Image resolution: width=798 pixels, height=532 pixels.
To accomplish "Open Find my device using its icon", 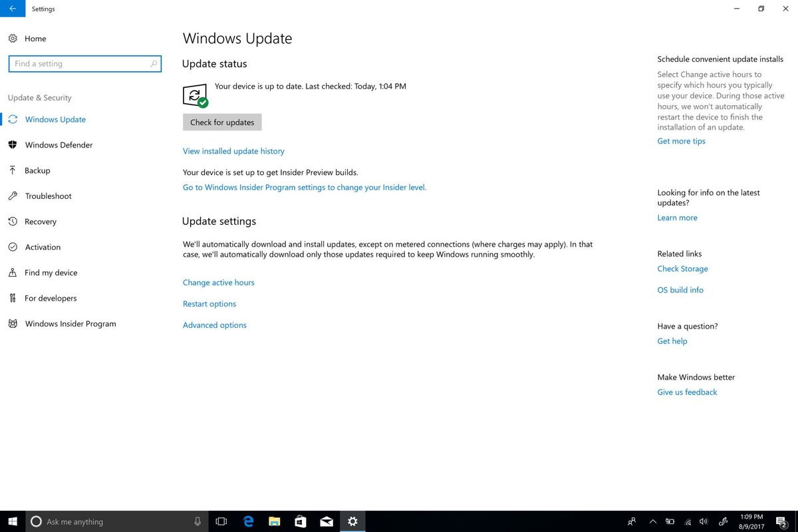I will (13, 273).
